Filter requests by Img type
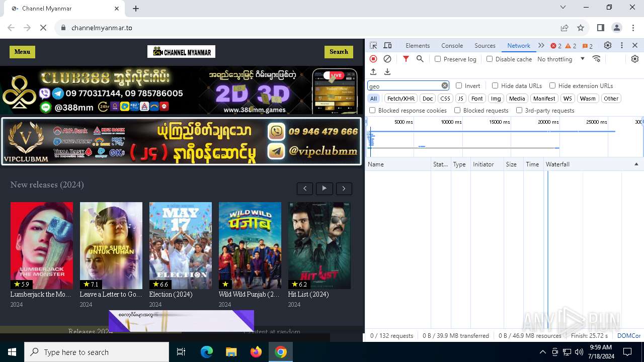This screenshot has height=362, width=644. click(496, 99)
